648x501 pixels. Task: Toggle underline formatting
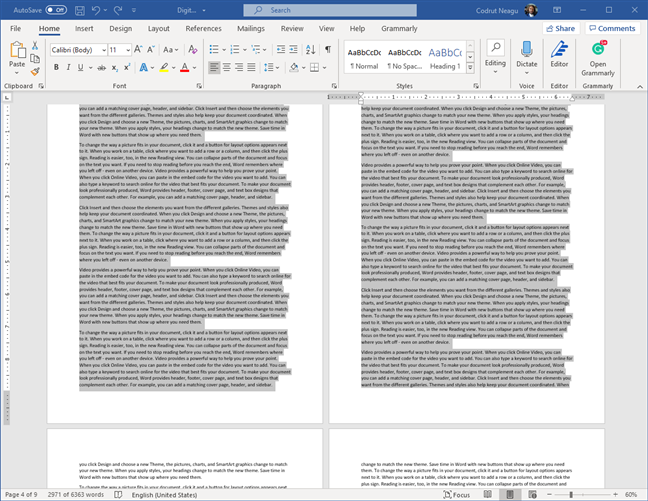click(x=81, y=67)
